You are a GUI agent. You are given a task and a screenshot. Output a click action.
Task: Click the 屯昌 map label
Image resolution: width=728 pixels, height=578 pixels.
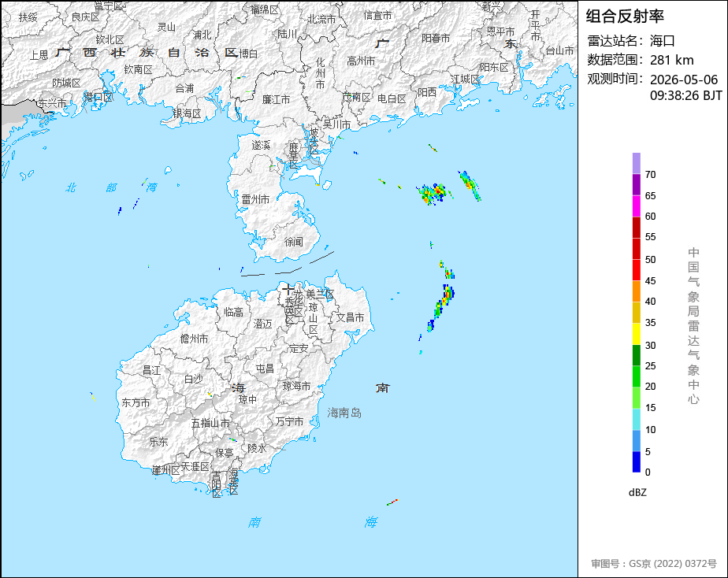(x=265, y=369)
